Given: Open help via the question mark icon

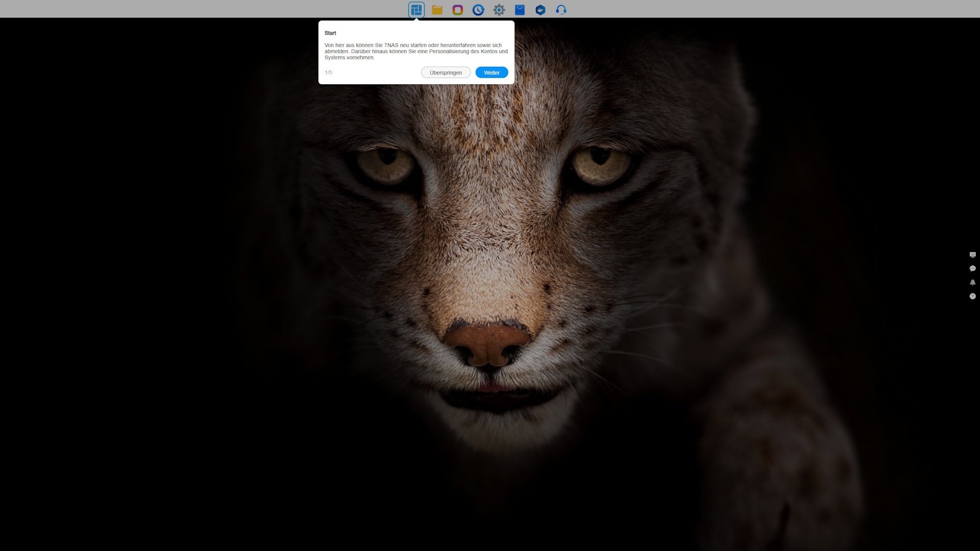Looking at the screenshot, I should point(972,296).
